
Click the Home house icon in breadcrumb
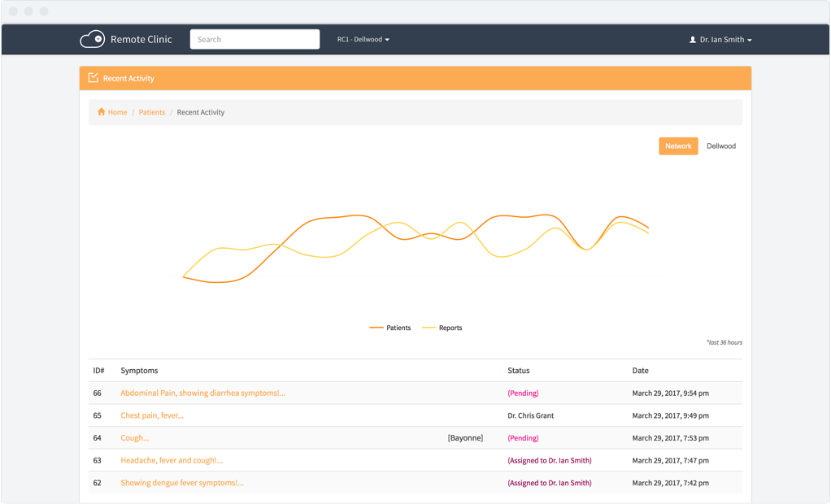pyautogui.click(x=102, y=112)
